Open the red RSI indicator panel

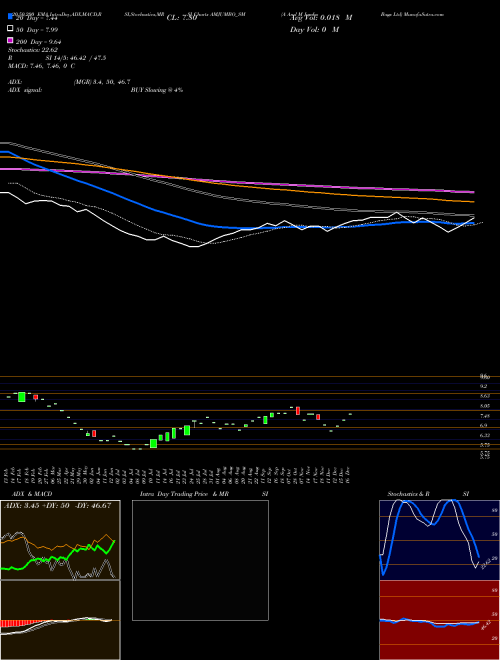439,620
